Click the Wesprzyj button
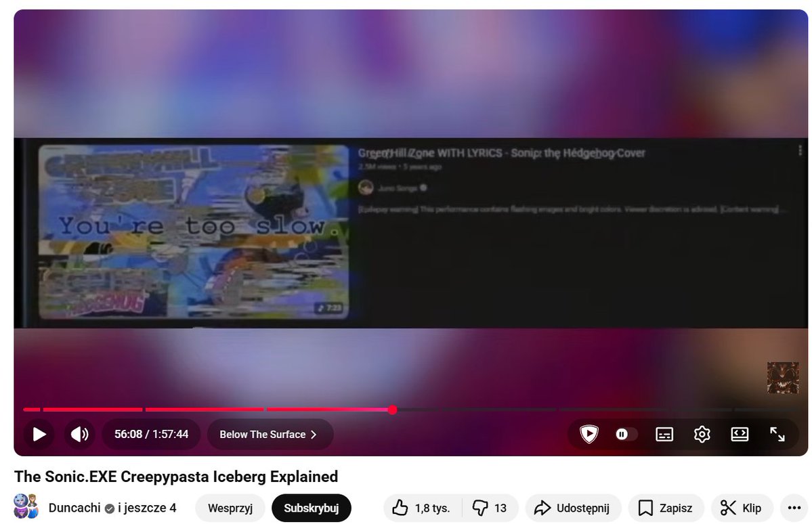This screenshot has height=524, width=812. click(230, 508)
